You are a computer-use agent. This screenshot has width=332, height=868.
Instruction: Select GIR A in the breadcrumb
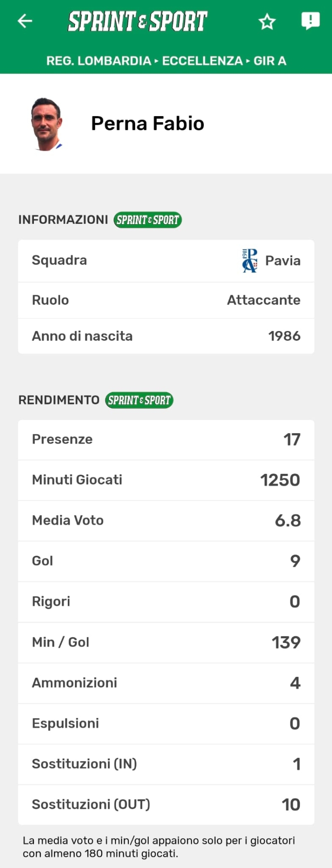(x=270, y=61)
